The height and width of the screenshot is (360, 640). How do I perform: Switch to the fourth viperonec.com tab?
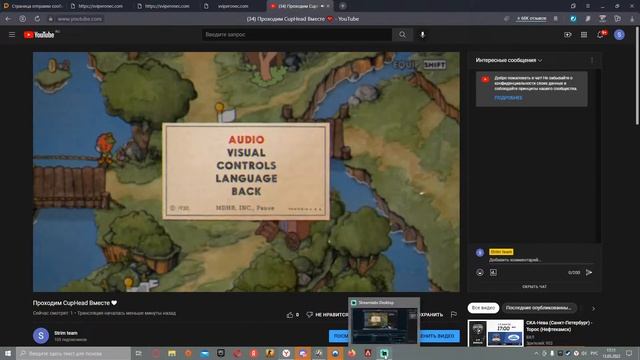(x=233, y=6)
